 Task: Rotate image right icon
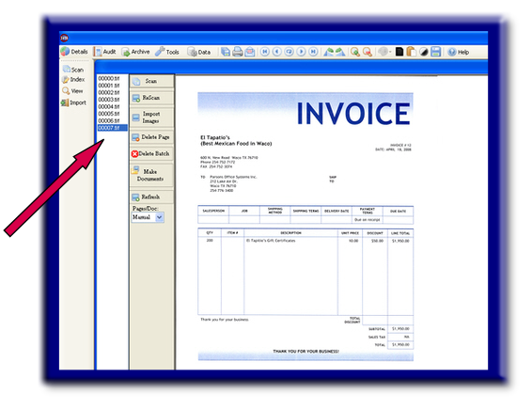coord(340,52)
